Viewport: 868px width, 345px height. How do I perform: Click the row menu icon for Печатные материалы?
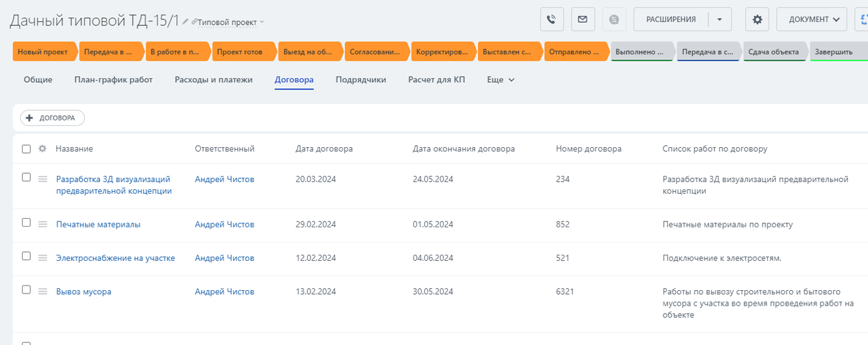(43, 225)
